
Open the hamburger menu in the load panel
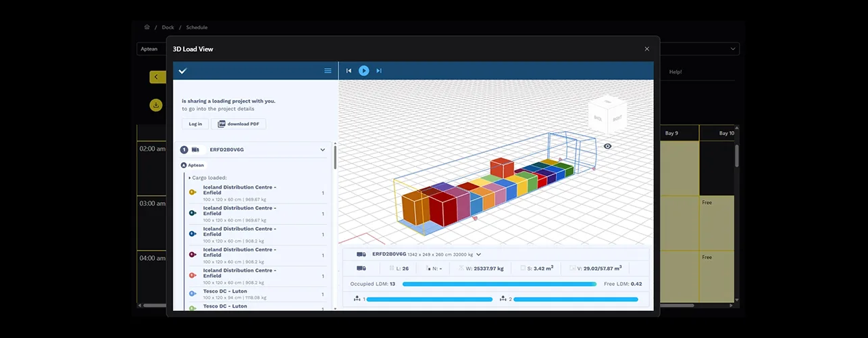click(x=328, y=70)
